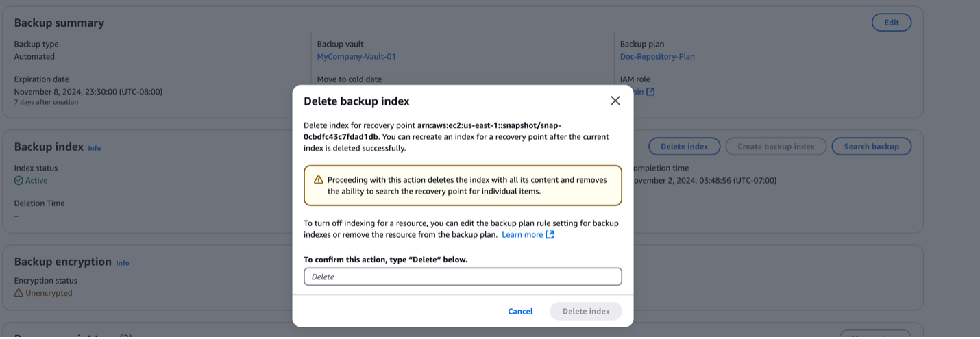Click Create backup index button
Image resolution: width=980 pixels, height=339 pixels.
(x=776, y=147)
